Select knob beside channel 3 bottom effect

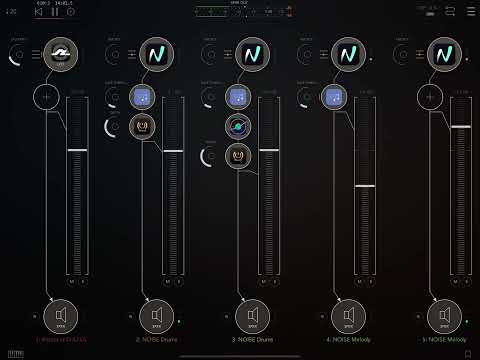tap(210, 156)
